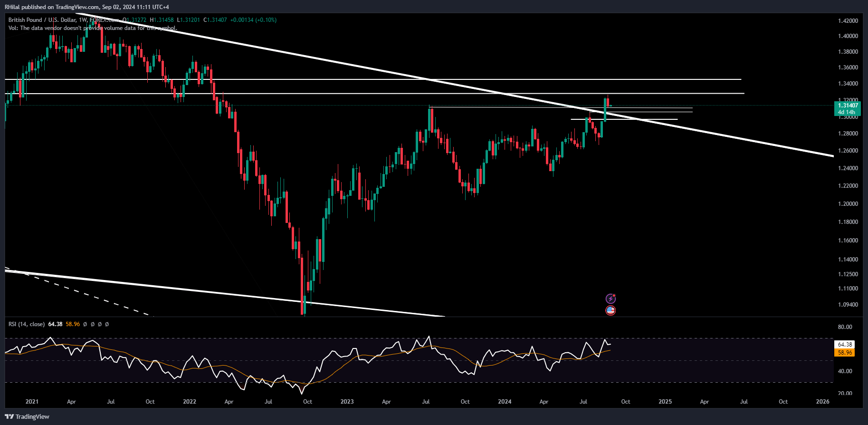Click the 80.00 RSI scale label
Image resolution: width=868 pixels, height=425 pixels.
tap(845, 327)
